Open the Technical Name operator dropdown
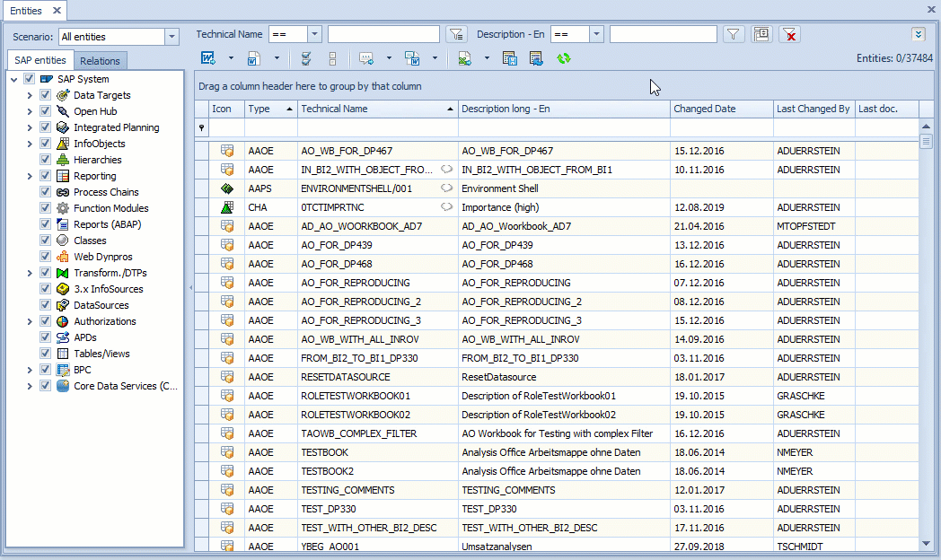 314,35
